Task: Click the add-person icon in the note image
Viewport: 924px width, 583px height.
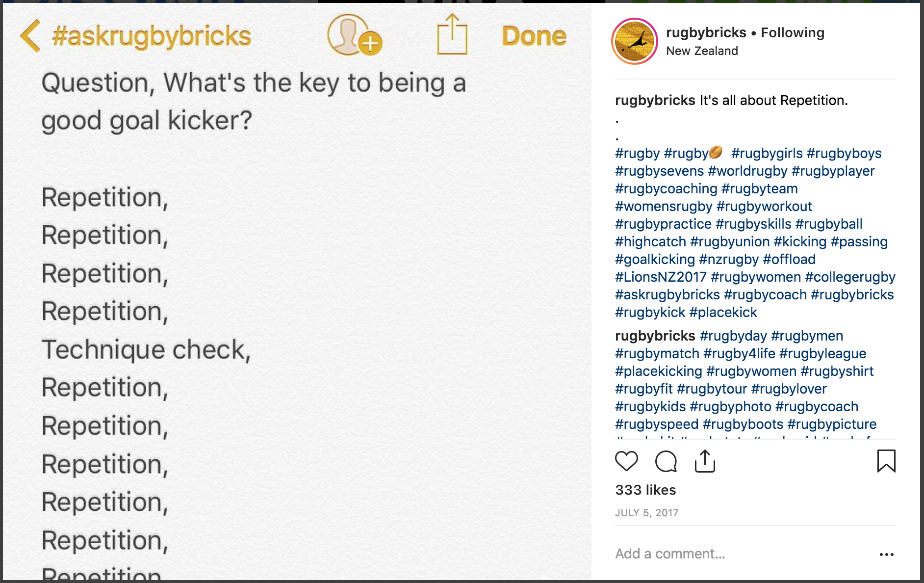Action: pyautogui.click(x=354, y=35)
